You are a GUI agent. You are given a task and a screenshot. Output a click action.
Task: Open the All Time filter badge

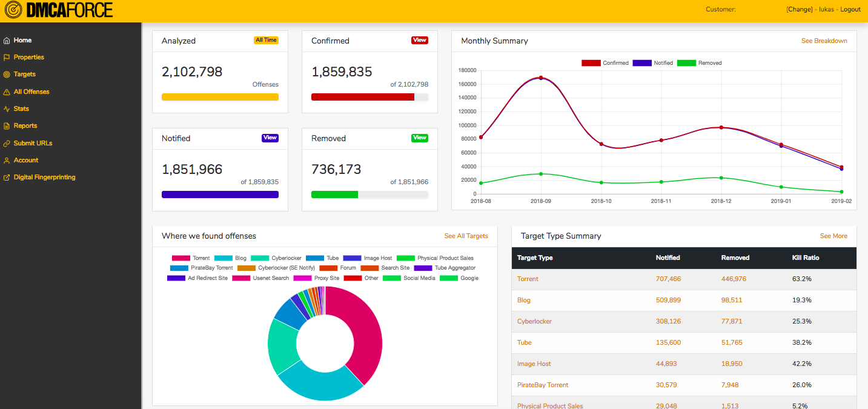coord(266,41)
